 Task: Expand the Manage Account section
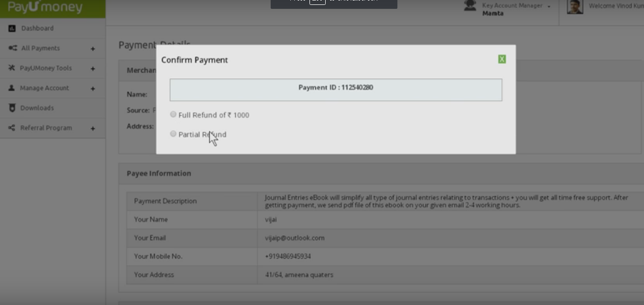93,88
